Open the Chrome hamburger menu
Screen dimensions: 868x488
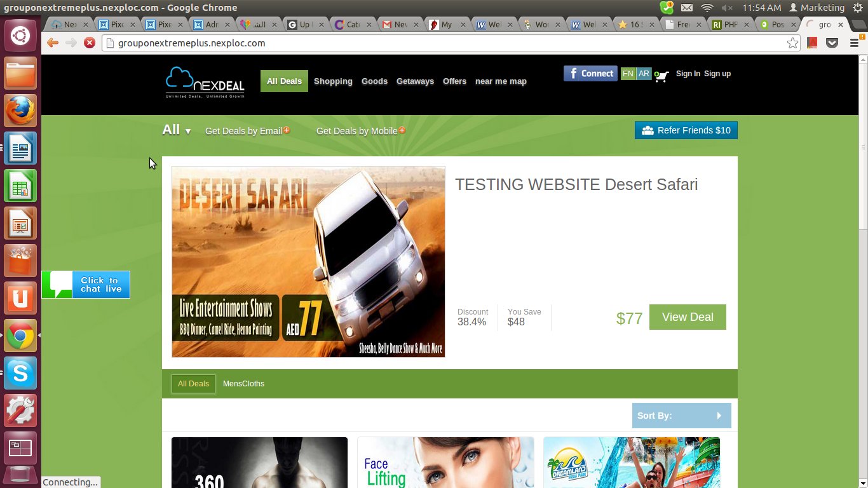[854, 43]
